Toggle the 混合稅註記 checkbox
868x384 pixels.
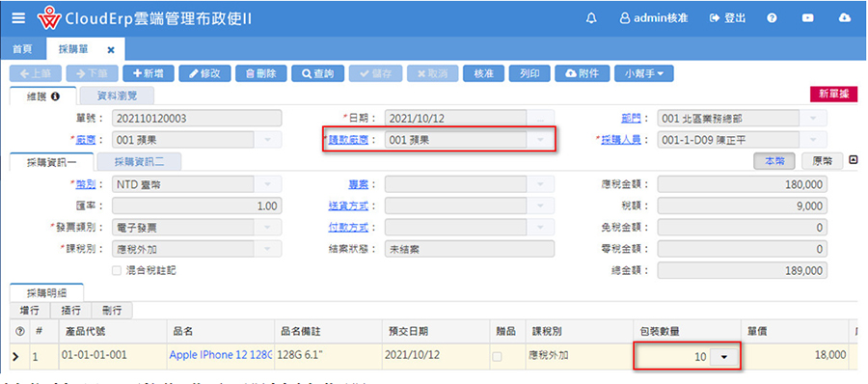117,270
